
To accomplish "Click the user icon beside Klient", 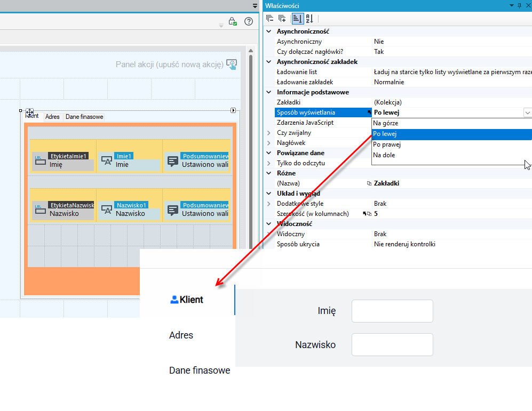I will (174, 300).
